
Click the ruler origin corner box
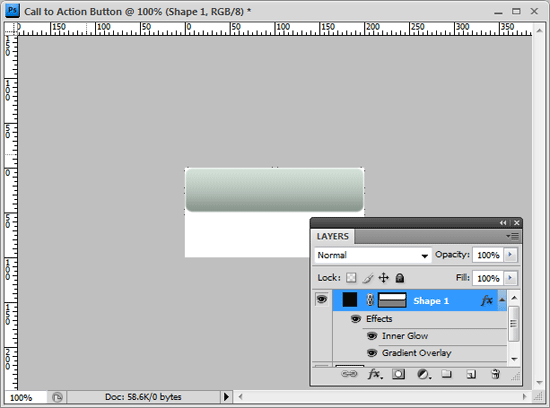[x=11, y=28]
